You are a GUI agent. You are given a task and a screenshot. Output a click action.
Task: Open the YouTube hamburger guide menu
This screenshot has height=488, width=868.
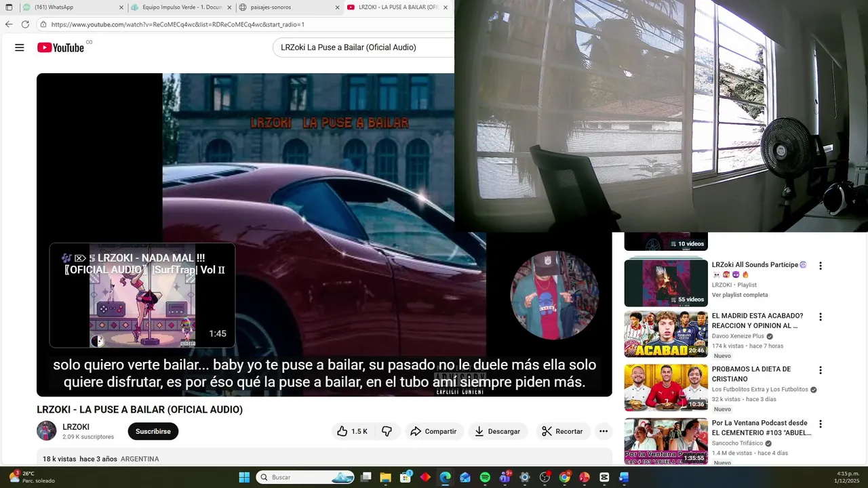(20, 47)
